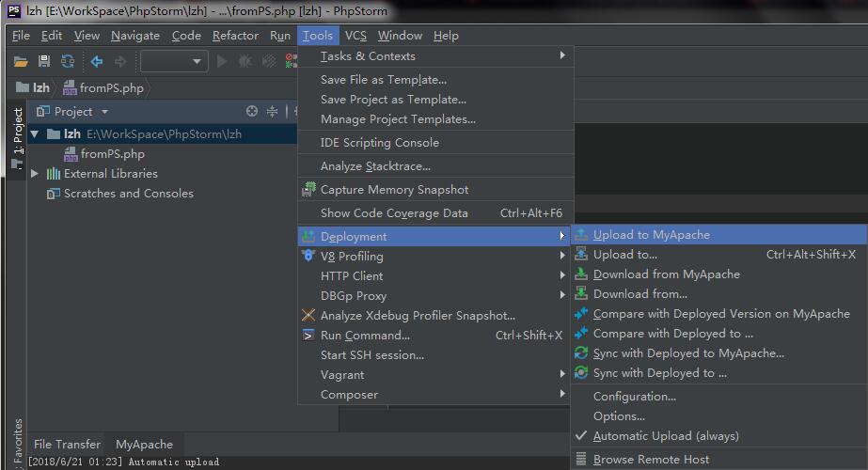Open the run configuration dropdown
Image resolution: width=868 pixels, height=470 pixels.
coord(174,61)
